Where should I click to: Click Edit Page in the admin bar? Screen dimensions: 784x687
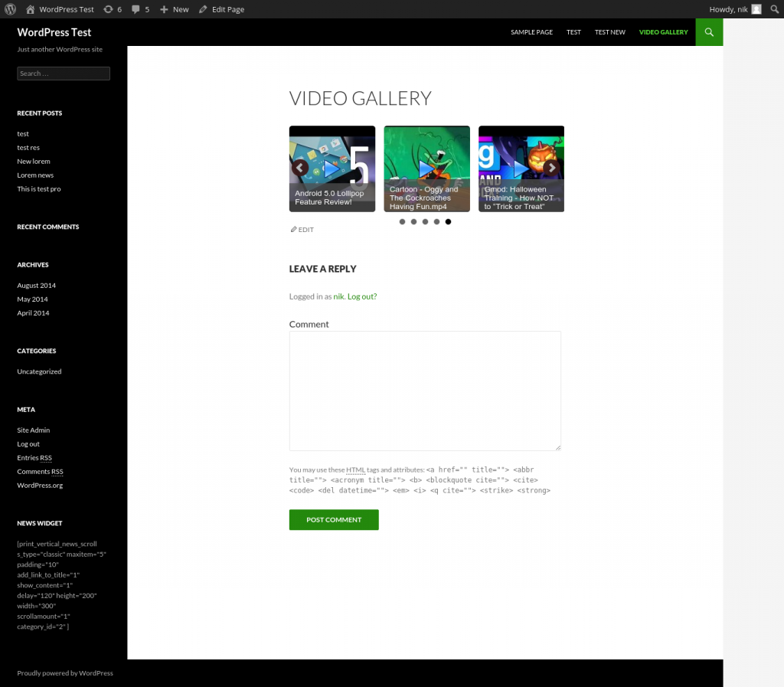[221, 8]
